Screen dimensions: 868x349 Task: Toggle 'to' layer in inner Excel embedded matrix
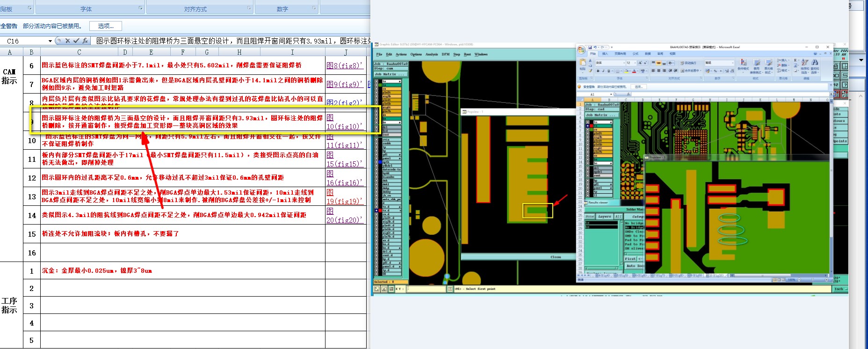588,122
